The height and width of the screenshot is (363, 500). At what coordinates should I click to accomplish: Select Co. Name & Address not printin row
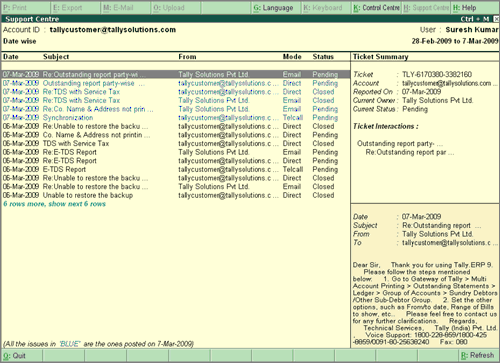[x=175, y=135]
